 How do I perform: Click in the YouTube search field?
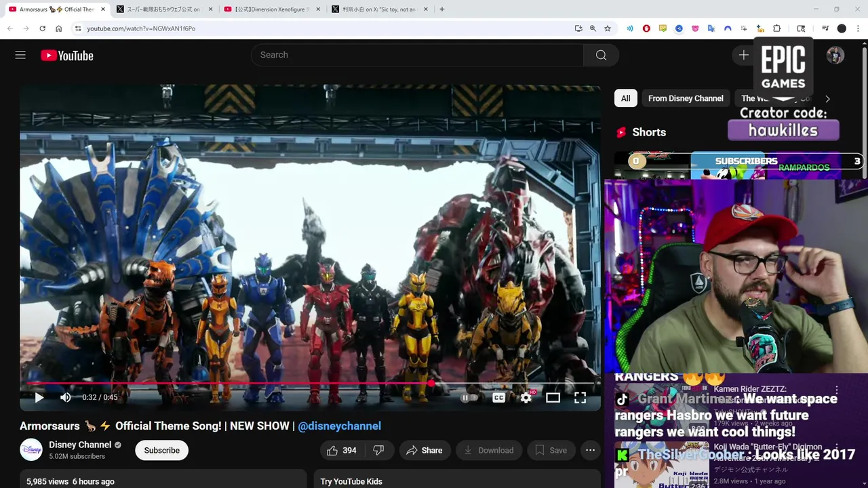pyautogui.click(x=417, y=55)
